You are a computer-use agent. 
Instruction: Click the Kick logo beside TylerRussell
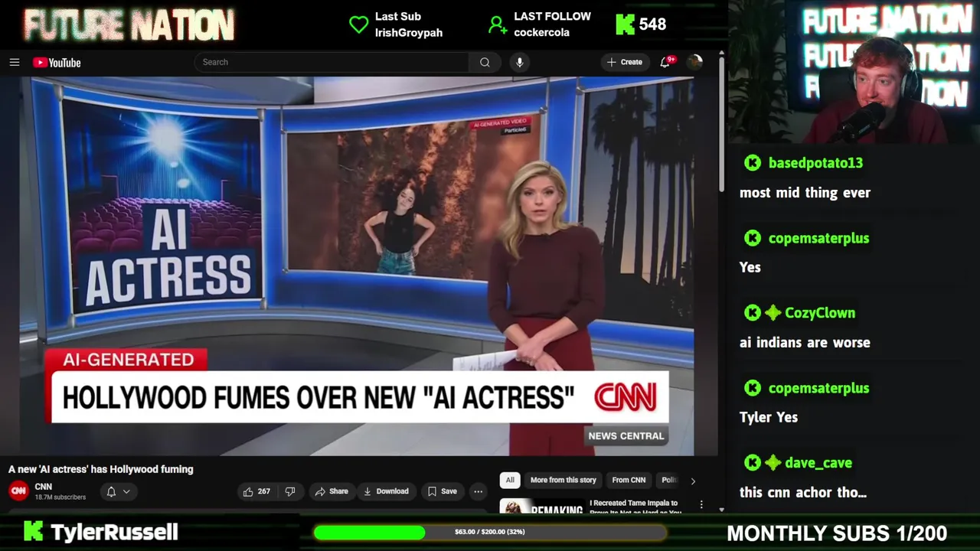(x=33, y=531)
